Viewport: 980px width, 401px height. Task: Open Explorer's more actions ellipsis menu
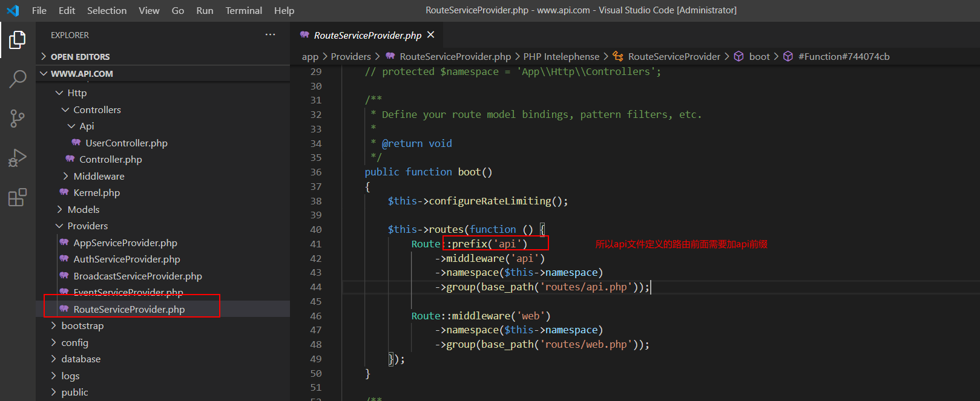(270, 34)
